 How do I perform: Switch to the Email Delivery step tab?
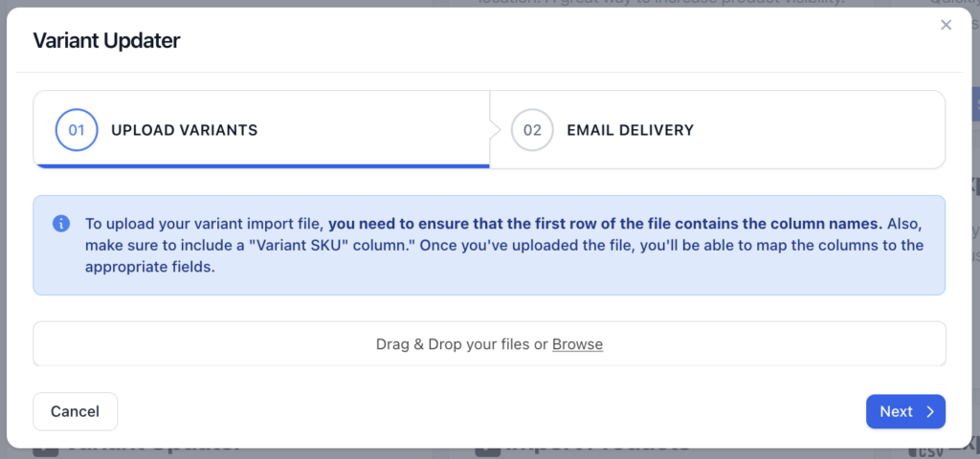coord(630,130)
